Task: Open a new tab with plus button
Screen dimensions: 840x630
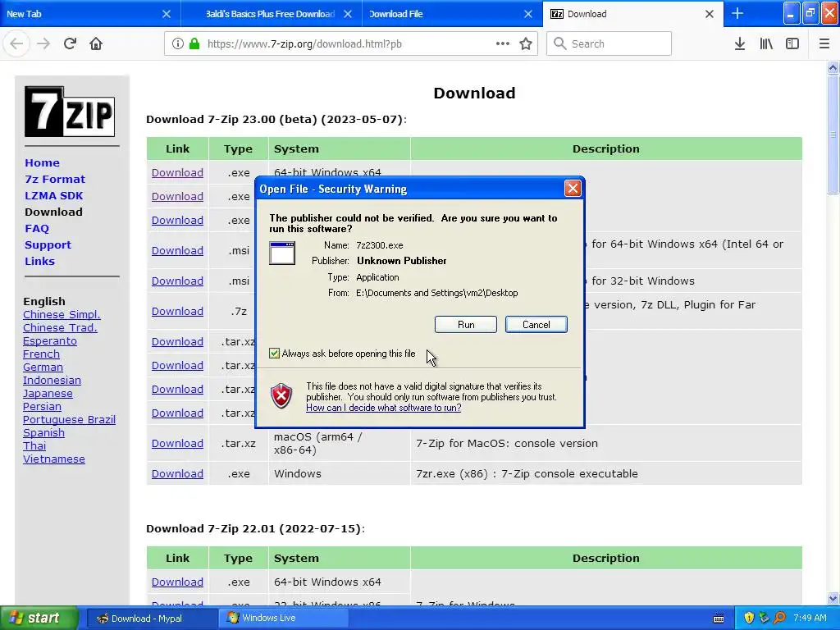Action: coord(737,13)
